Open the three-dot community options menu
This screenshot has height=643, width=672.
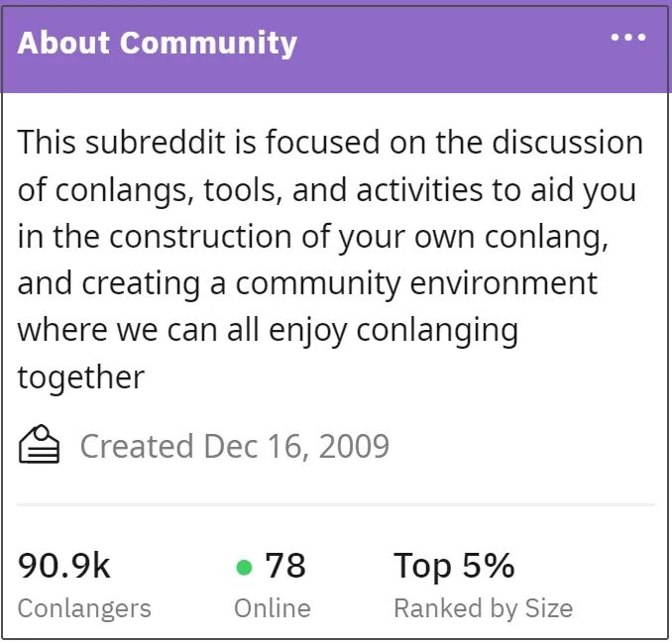(627, 38)
